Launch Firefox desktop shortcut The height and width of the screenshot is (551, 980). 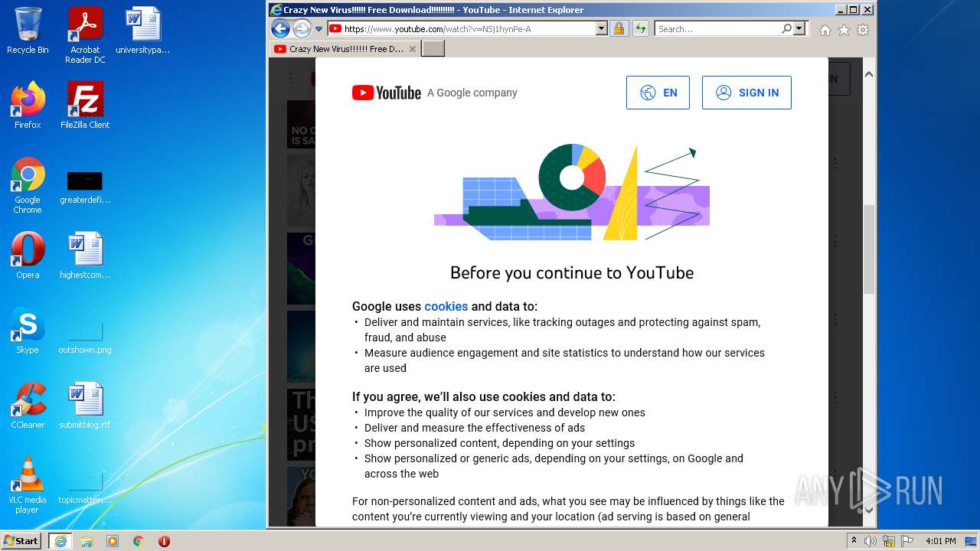[28, 105]
